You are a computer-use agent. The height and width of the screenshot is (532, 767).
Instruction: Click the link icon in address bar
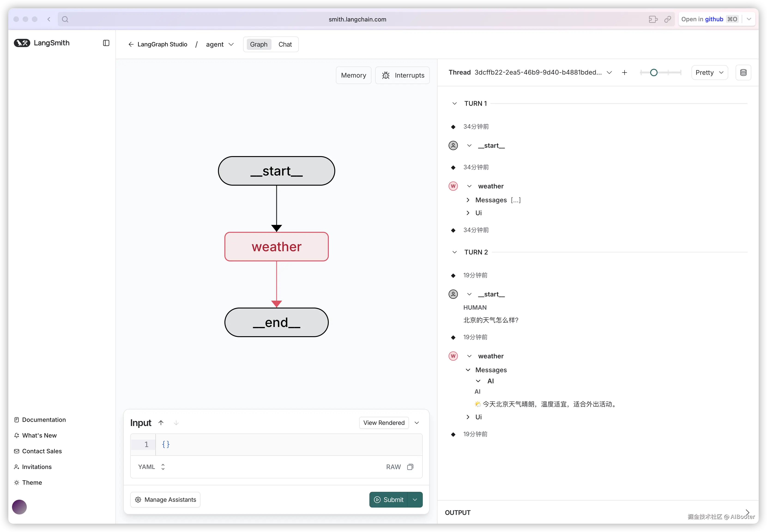point(667,19)
